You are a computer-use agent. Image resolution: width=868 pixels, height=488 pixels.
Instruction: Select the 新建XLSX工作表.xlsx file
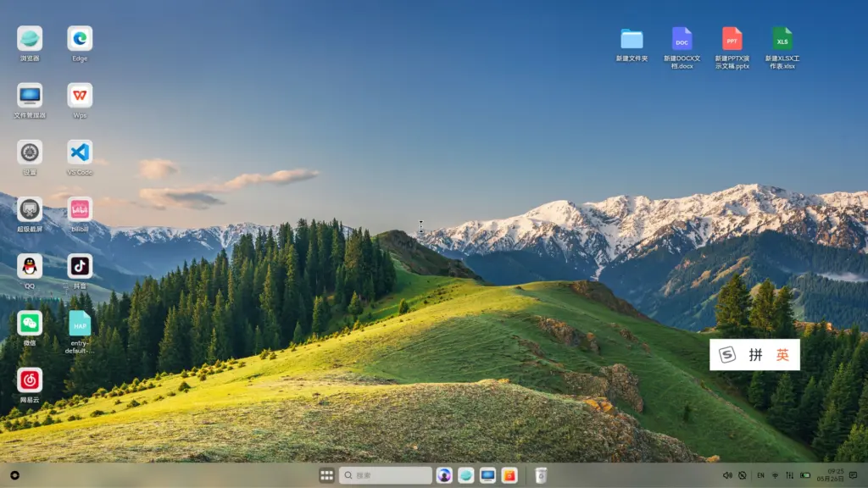782,39
